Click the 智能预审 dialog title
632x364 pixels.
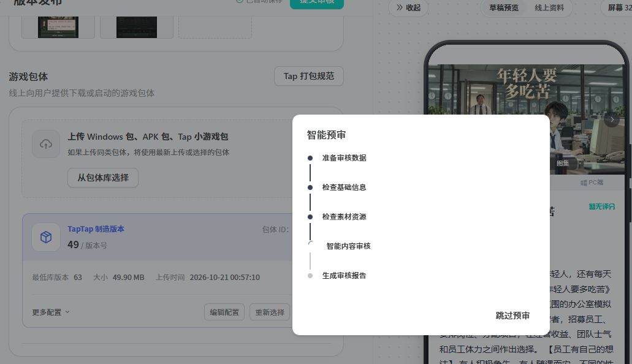coord(326,135)
